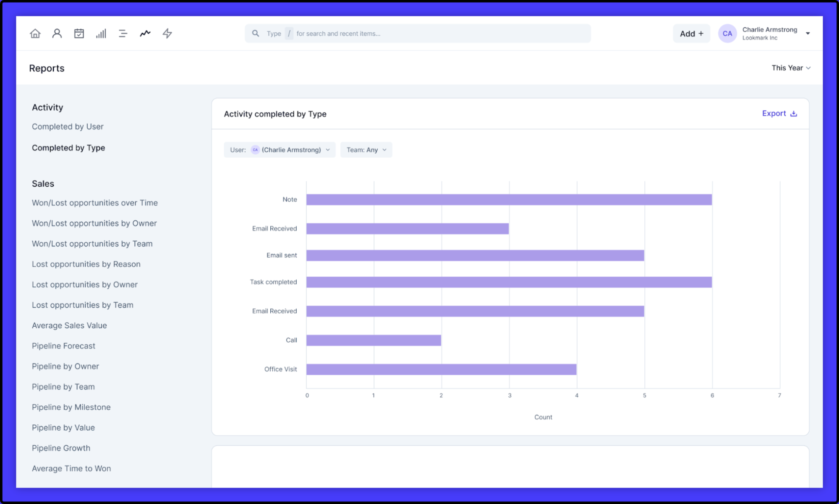Image resolution: width=839 pixels, height=504 pixels.
Task: Open Pipeline by Value report
Action: tap(63, 428)
